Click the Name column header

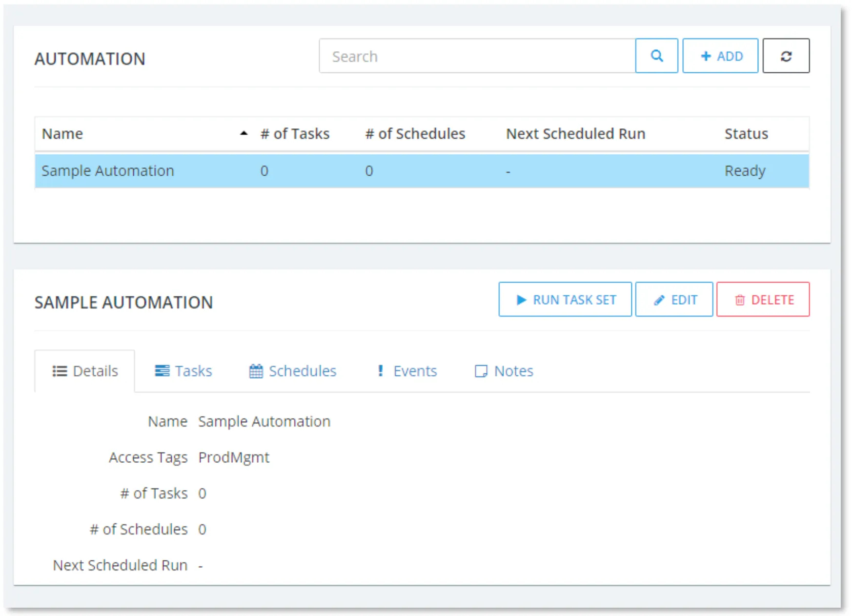pyautogui.click(x=62, y=134)
